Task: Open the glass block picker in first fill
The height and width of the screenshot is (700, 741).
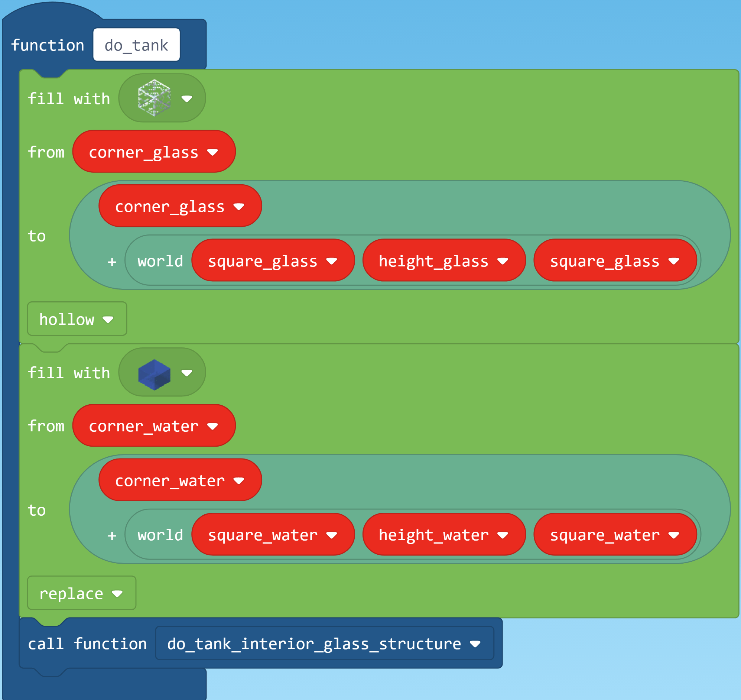Action: (x=162, y=98)
